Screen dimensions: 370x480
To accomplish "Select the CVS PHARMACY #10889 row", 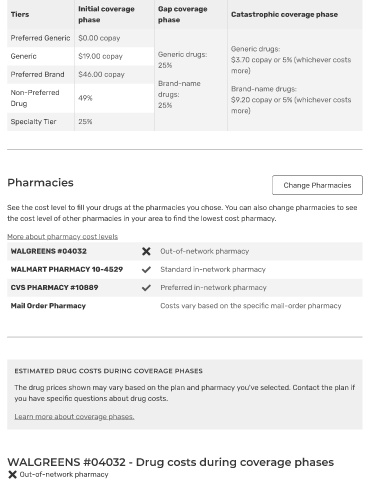I will [185, 287].
